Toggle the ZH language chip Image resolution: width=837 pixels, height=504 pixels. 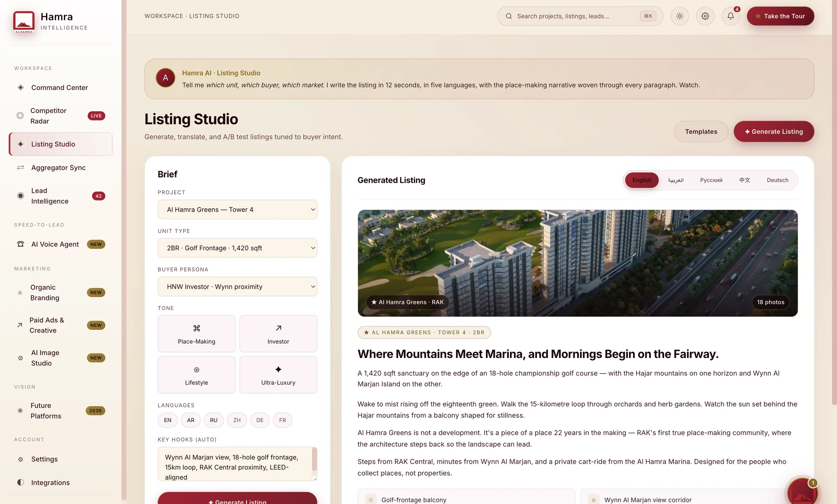[237, 420]
